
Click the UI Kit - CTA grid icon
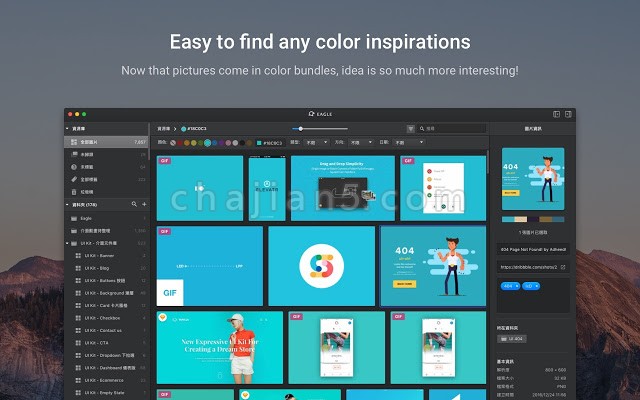(x=78, y=343)
